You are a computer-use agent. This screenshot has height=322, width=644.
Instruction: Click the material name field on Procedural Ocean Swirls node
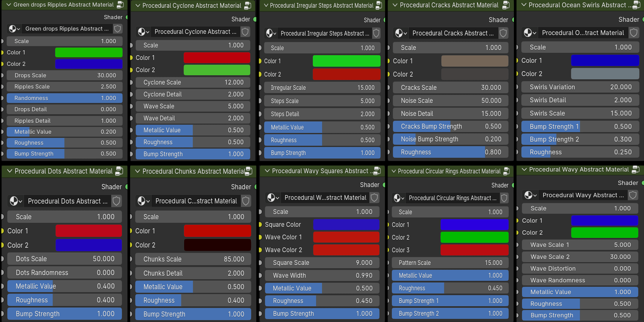tap(583, 33)
